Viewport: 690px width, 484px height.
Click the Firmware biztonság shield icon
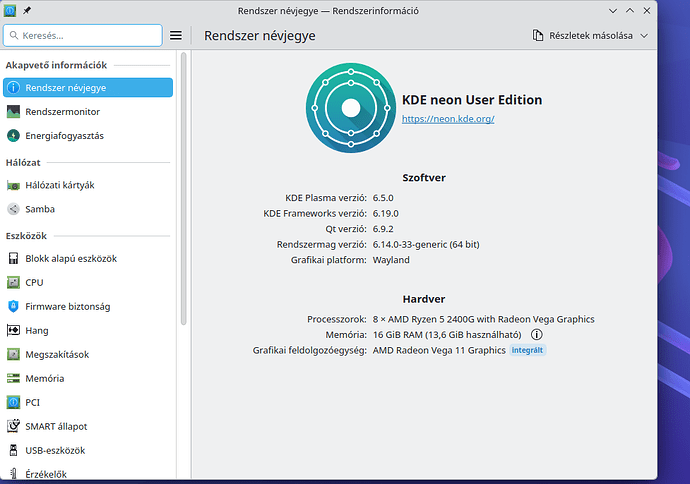[14, 306]
